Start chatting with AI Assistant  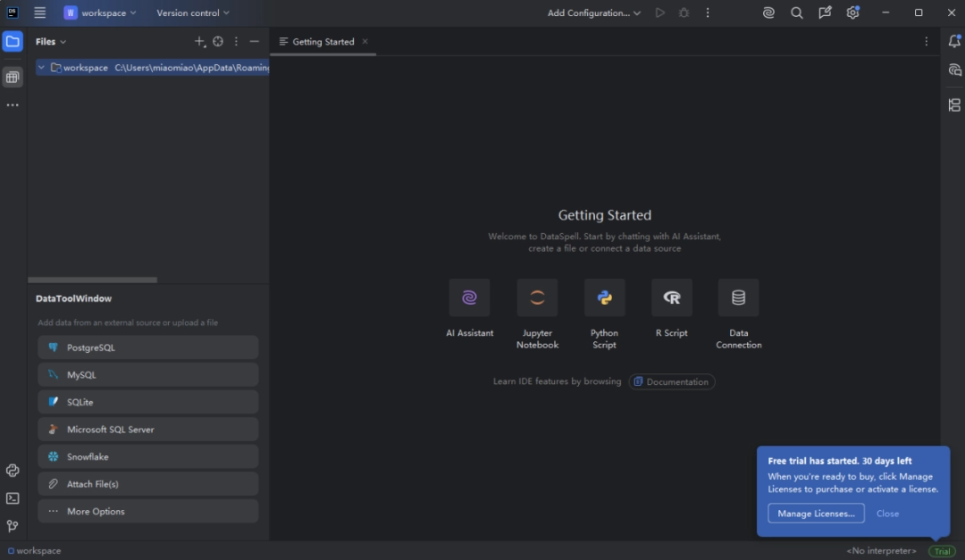(469, 297)
